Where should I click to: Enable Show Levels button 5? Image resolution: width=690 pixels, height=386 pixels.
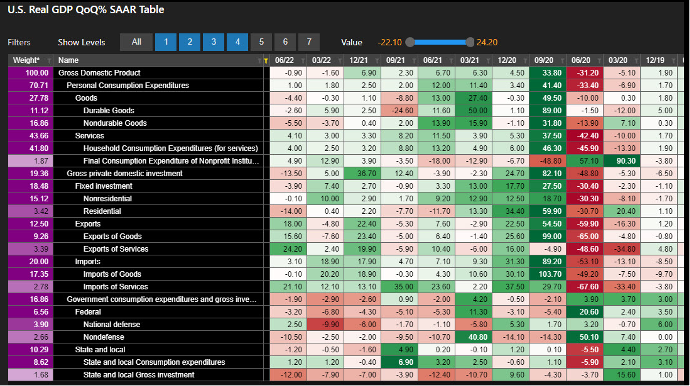point(261,42)
